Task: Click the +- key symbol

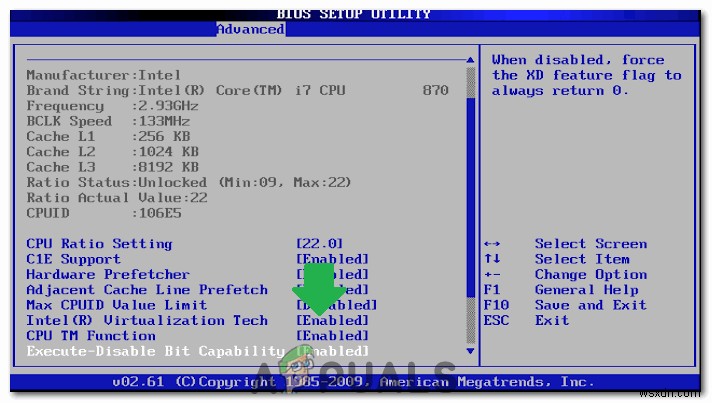Action: click(x=492, y=275)
